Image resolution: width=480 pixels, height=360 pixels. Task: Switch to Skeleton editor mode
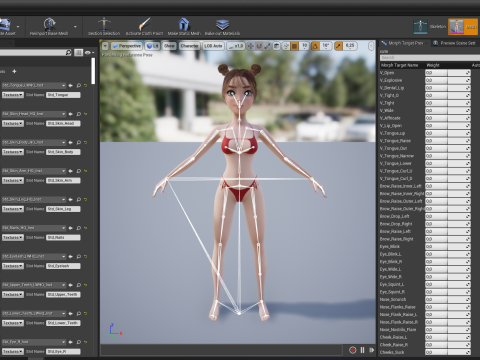429,27
